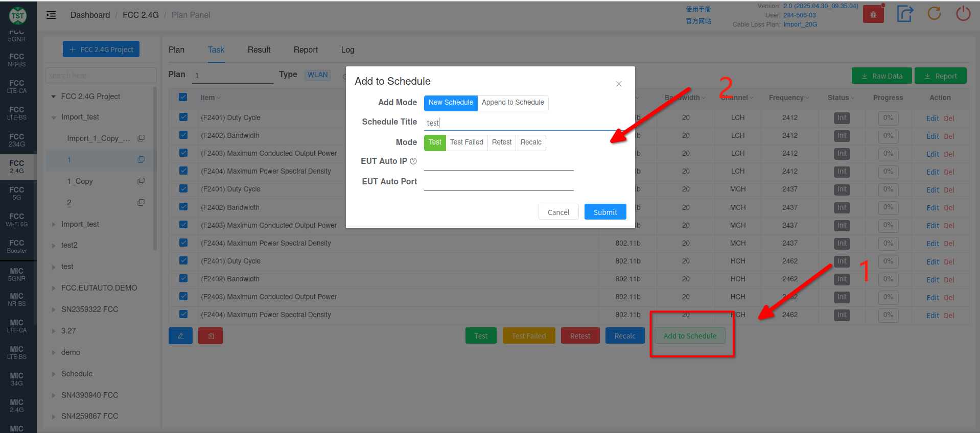
Task: Click the red trash delete button
Action: 211,336
